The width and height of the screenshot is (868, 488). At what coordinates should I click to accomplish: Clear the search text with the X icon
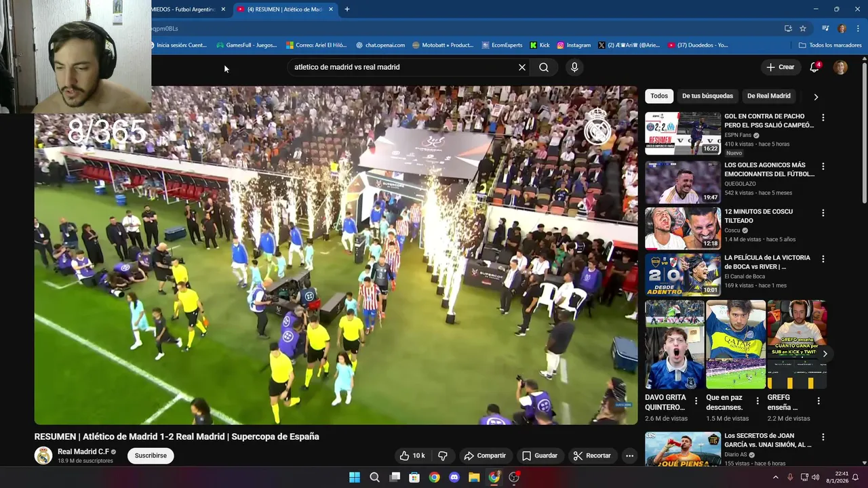[x=522, y=67]
